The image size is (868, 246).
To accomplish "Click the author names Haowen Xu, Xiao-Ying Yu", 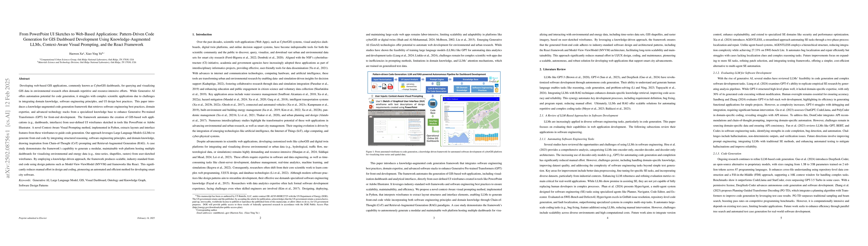I will point(87,54).
